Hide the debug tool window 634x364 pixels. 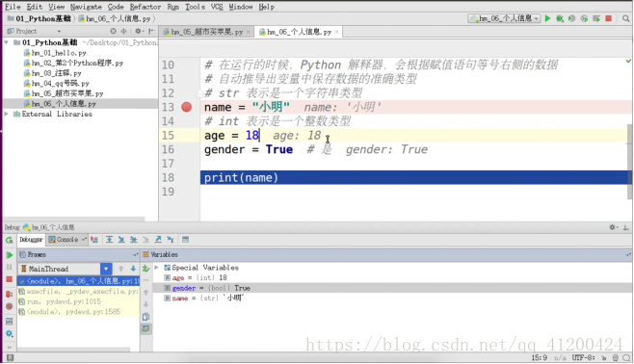click(x=625, y=227)
